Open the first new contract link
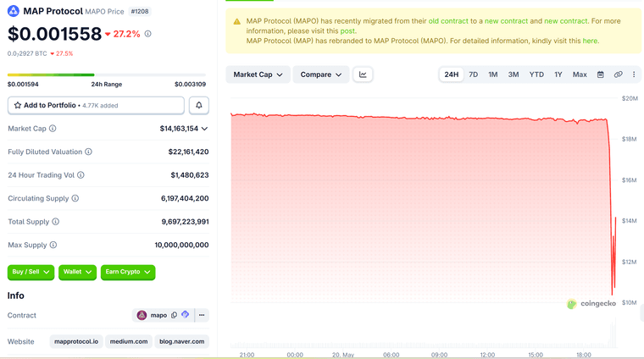 [x=506, y=21]
